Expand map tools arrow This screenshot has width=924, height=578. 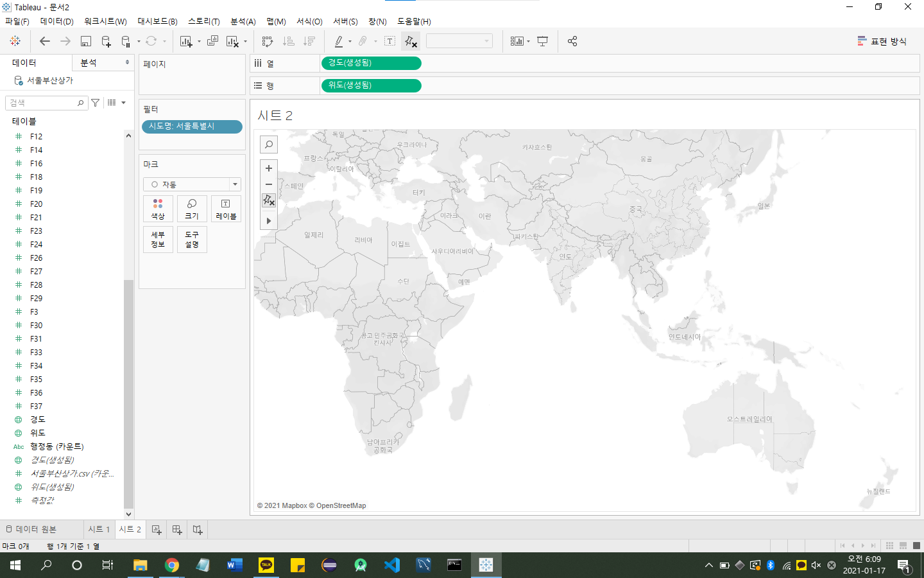pyautogui.click(x=269, y=221)
